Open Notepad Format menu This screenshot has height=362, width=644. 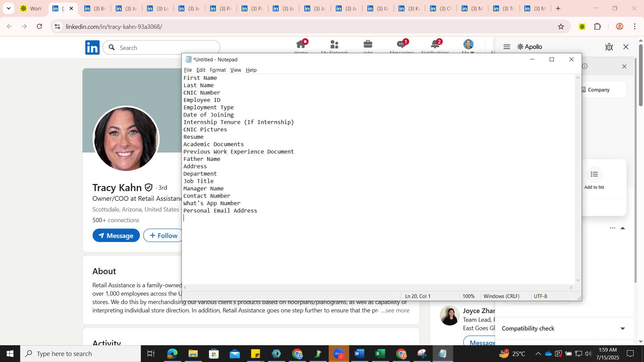(218, 70)
